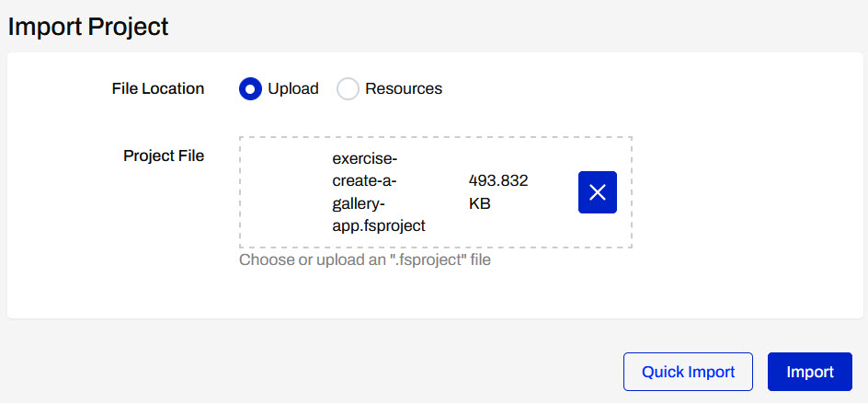Click the ".fsproject" file hint text
Viewport: 868px width, 403px height.
(x=365, y=260)
